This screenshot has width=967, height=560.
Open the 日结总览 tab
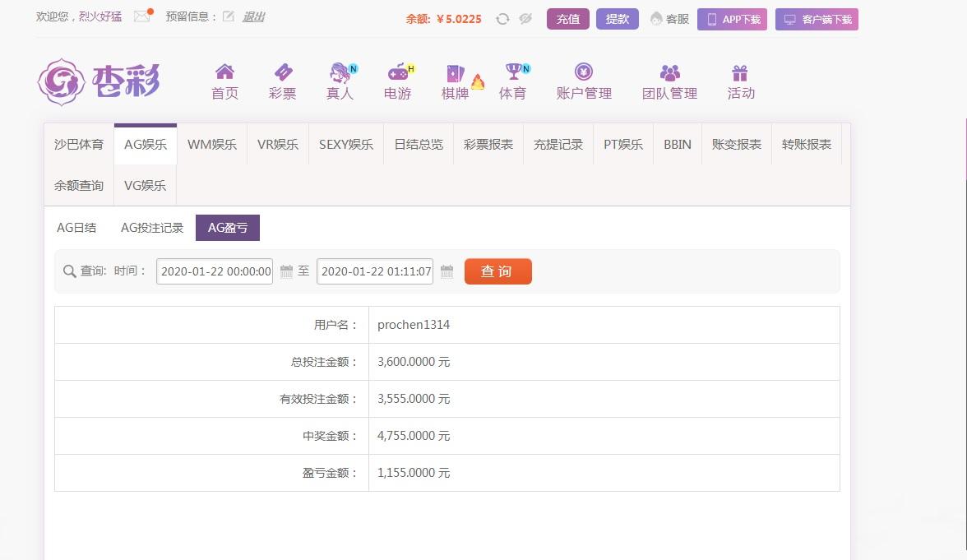(419, 145)
